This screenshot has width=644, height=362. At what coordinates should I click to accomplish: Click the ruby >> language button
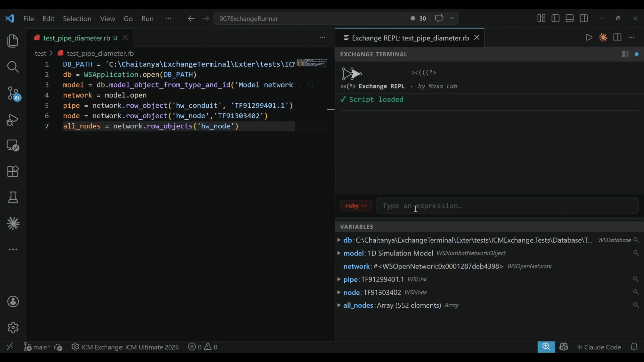click(356, 206)
